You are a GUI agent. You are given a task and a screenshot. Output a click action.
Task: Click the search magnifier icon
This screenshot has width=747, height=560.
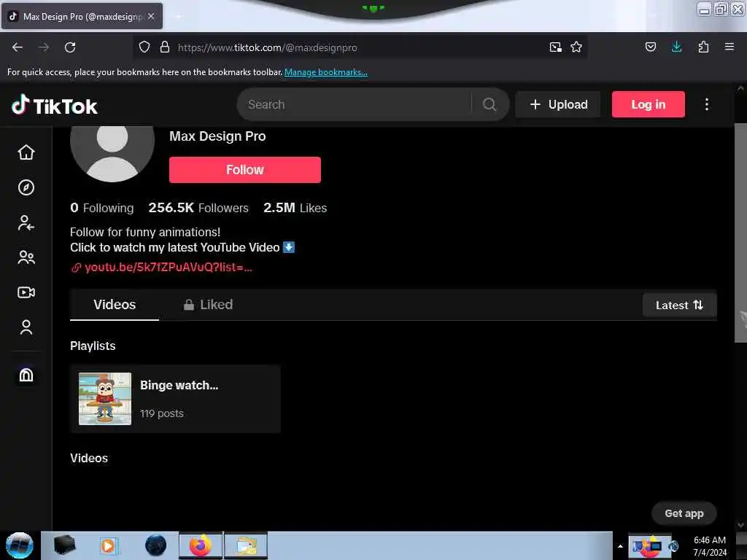click(x=489, y=104)
